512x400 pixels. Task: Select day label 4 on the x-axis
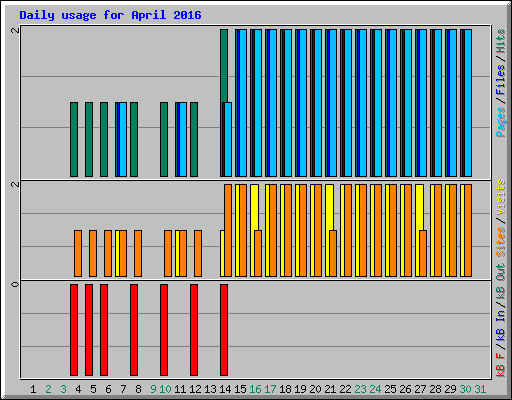pyautogui.click(x=78, y=389)
